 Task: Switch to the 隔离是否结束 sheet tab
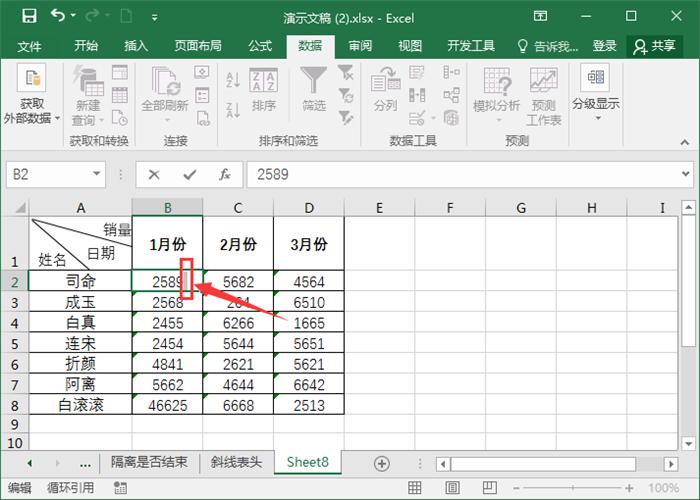coord(149,462)
